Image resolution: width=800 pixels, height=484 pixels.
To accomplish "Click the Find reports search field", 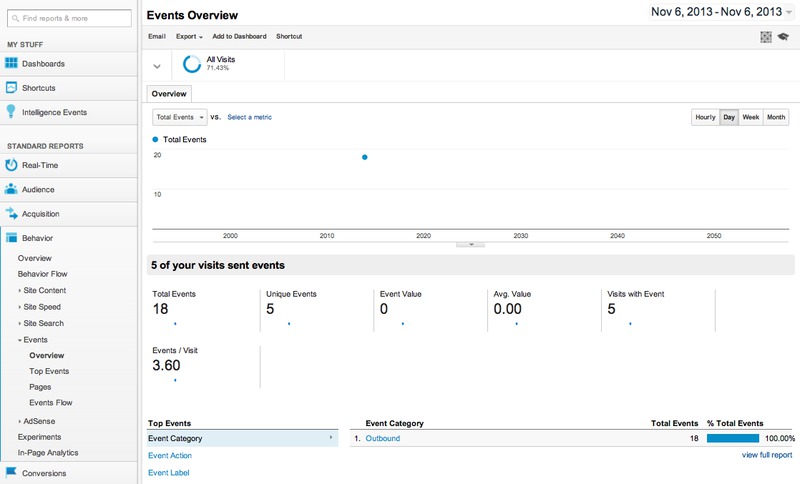I will pyautogui.click(x=69, y=18).
